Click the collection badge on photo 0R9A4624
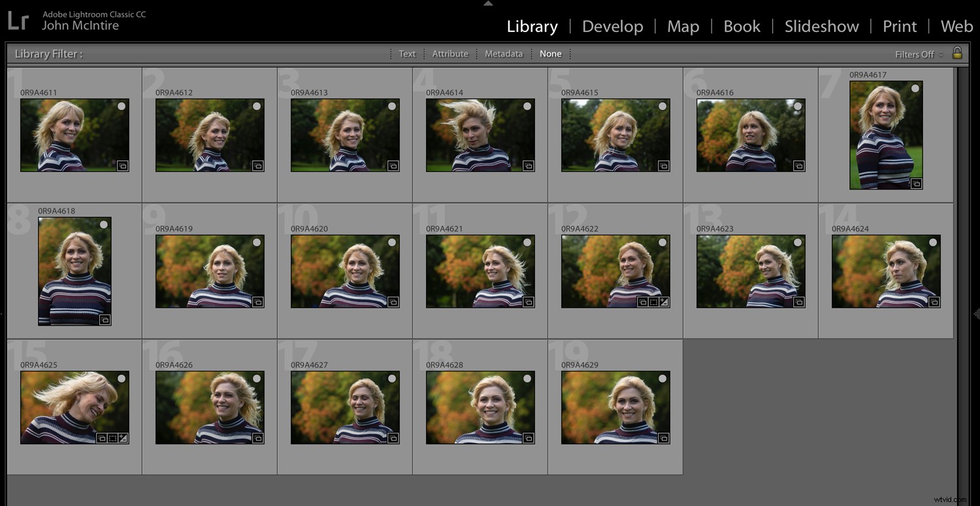980x506 pixels. [933, 301]
